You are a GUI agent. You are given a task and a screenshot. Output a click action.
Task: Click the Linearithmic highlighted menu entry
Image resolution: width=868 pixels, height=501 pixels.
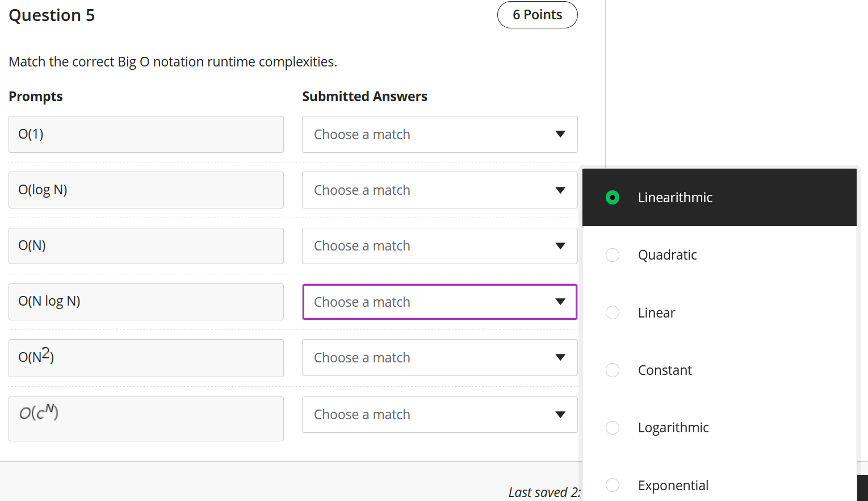675,198
